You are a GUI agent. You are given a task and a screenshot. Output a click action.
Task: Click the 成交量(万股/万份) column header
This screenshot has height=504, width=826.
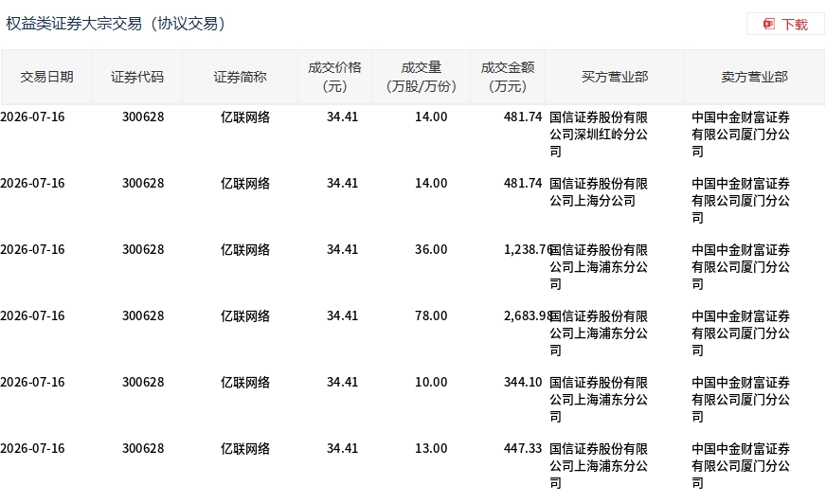421,77
